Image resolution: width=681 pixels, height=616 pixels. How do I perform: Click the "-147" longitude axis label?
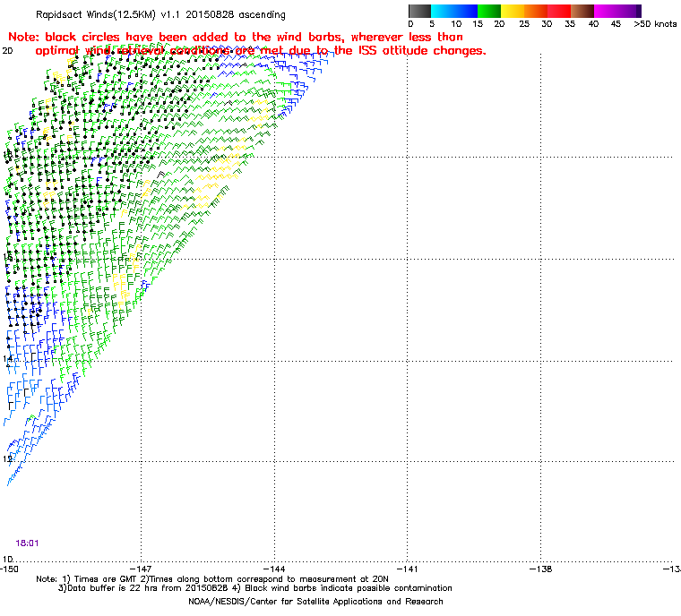coord(141,569)
